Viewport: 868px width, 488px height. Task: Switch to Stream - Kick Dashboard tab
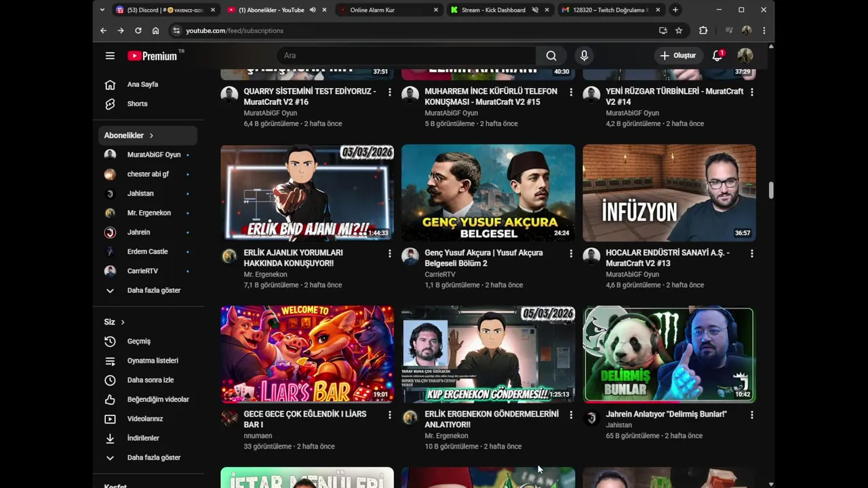[x=493, y=9]
